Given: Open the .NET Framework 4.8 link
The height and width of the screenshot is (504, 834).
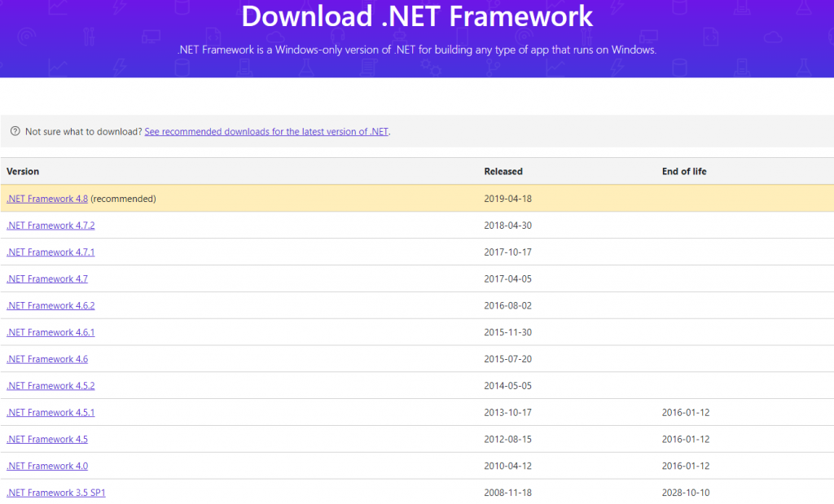Looking at the screenshot, I should tap(46, 199).
